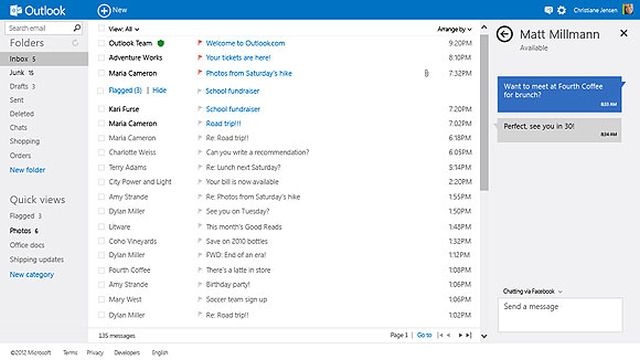
Task: Click the search magnifier icon
Action: coord(77,28)
